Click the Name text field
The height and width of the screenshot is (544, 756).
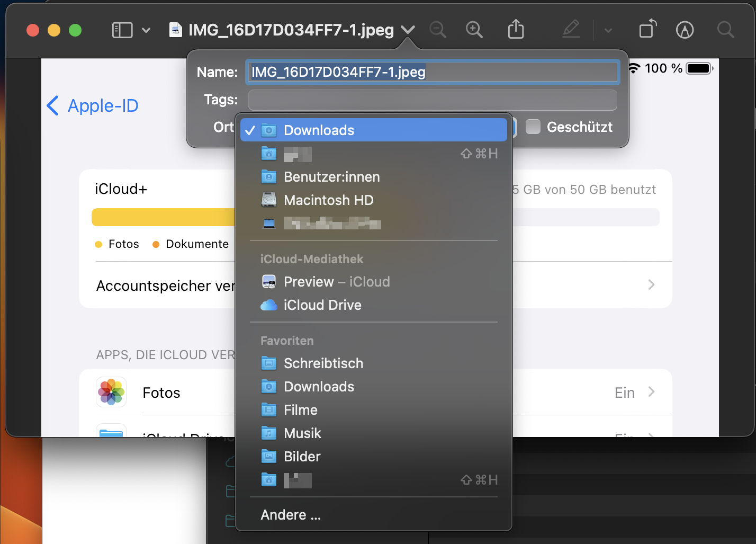pyautogui.click(x=432, y=72)
